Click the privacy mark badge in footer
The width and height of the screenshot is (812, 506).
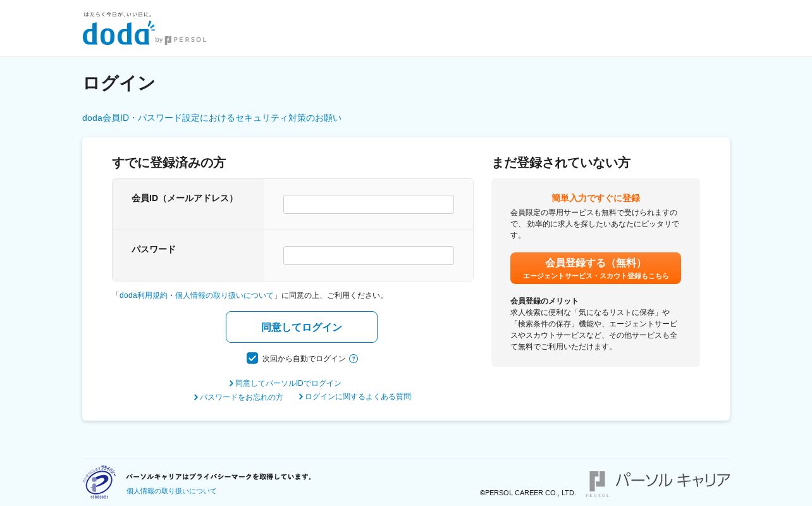coord(99,483)
